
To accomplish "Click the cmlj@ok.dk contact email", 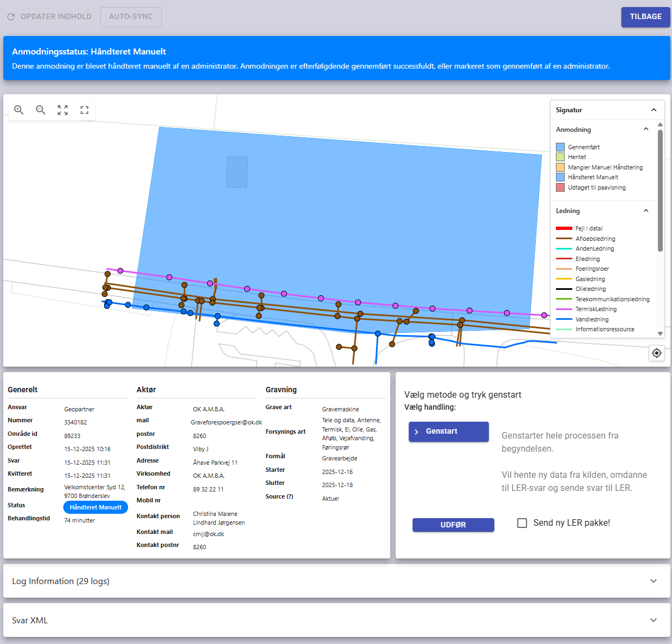I will click(209, 534).
